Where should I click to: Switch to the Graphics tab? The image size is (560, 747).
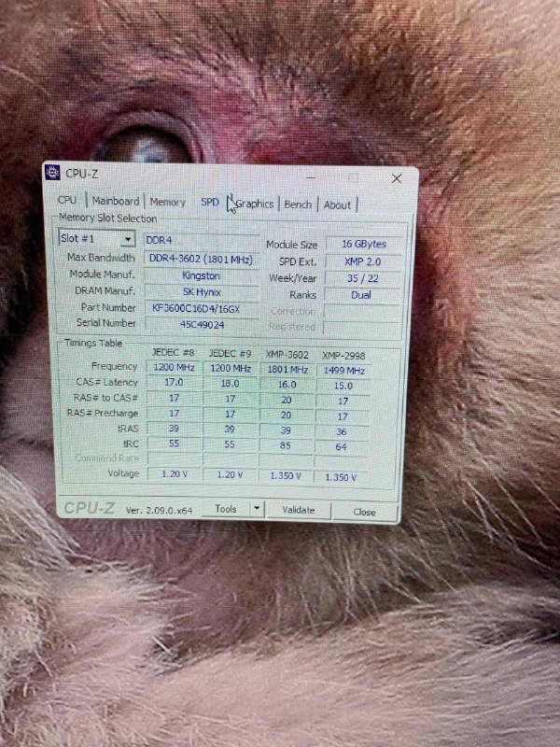coord(255,204)
